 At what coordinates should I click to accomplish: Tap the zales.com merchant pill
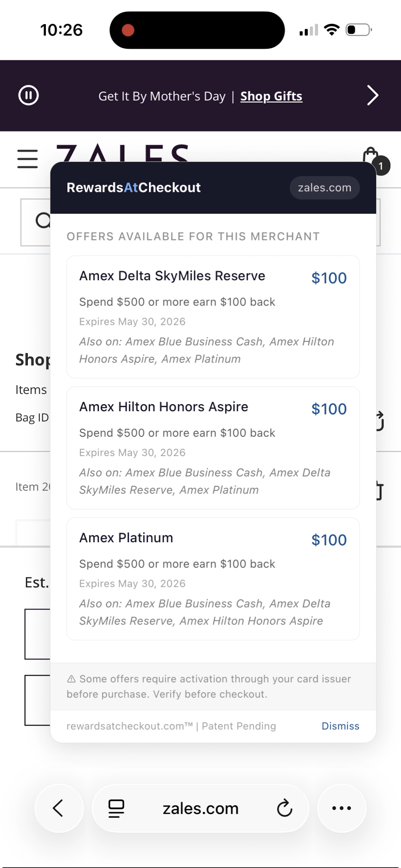pos(324,188)
